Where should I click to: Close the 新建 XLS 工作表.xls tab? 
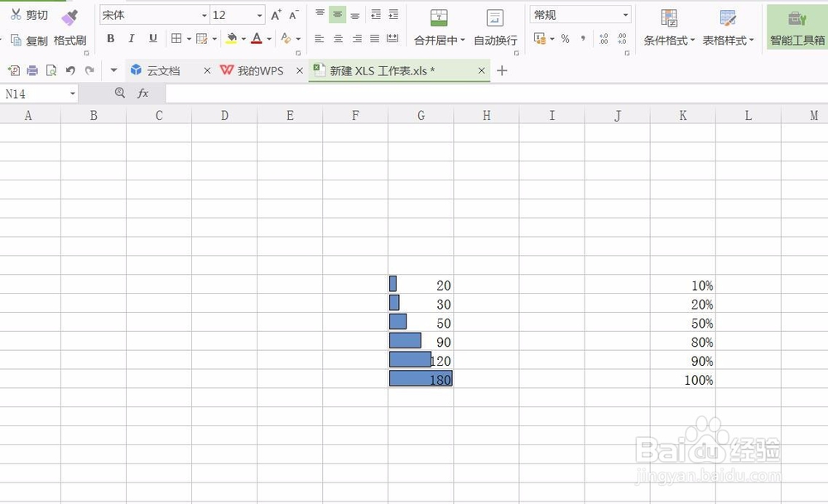pyautogui.click(x=481, y=70)
